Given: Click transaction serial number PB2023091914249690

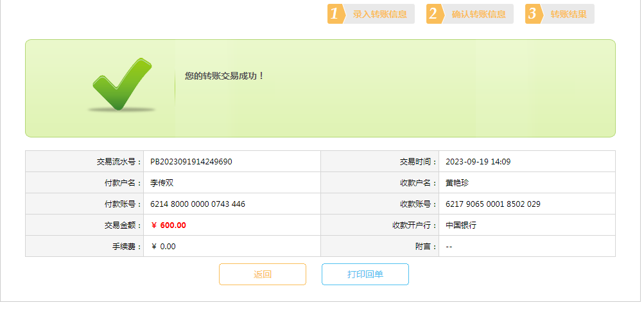Looking at the screenshot, I should point(191,162).
